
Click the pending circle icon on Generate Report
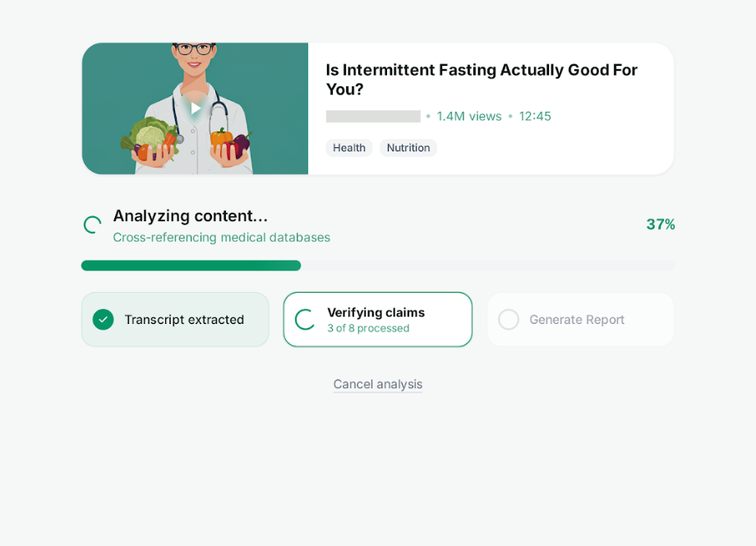click(508, 319)
